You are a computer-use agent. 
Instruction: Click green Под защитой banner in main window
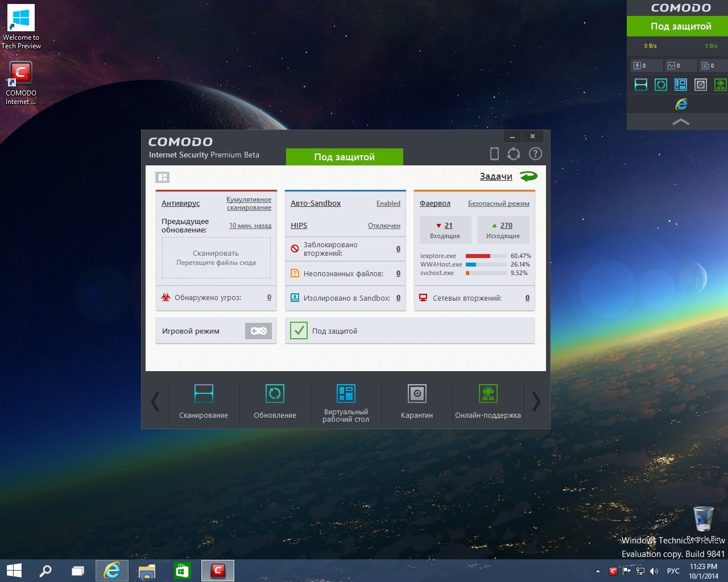tap(345, 157)
